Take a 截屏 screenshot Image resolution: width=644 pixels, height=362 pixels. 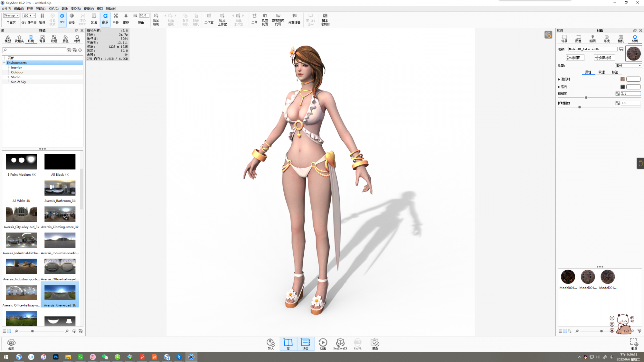click(x=634, y=344)
